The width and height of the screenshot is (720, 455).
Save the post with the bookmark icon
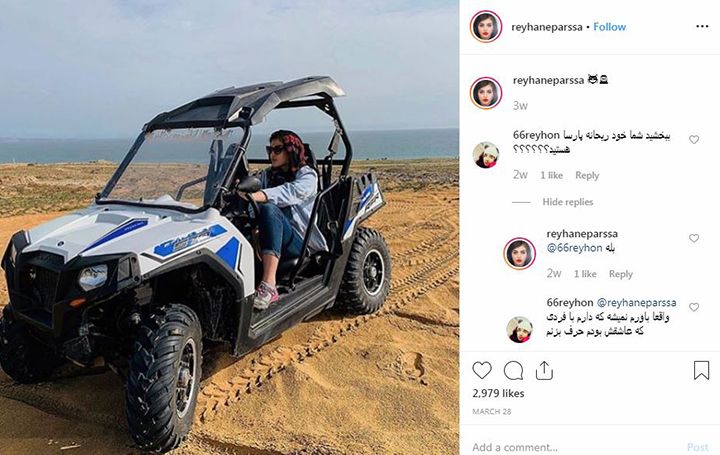click(x=701, y=370)
